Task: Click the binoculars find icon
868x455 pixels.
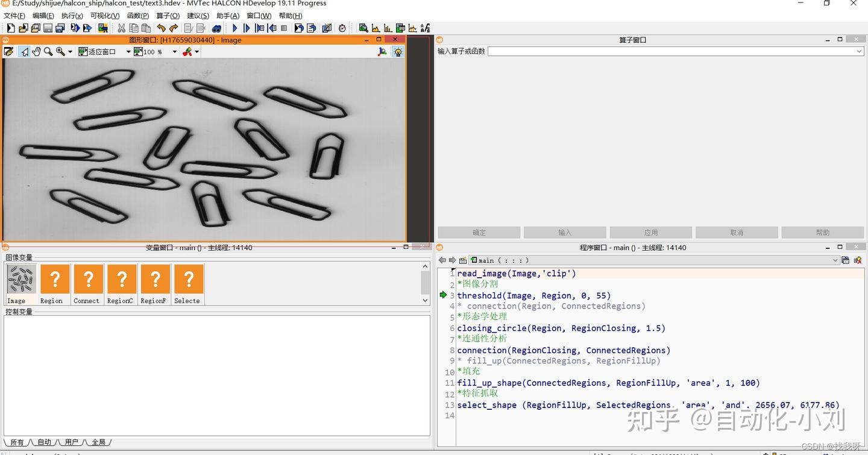Action: coord(217,28)
